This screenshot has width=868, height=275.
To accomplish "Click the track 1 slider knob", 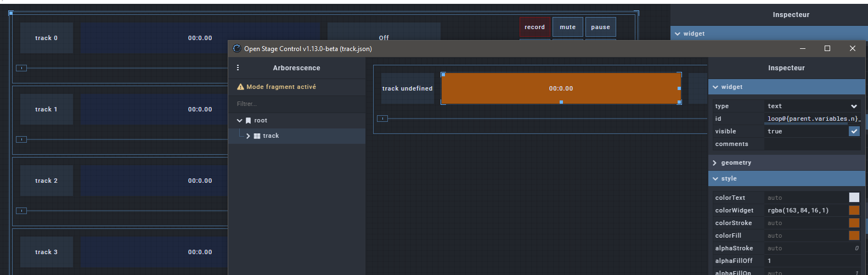I will click(21, 139).
